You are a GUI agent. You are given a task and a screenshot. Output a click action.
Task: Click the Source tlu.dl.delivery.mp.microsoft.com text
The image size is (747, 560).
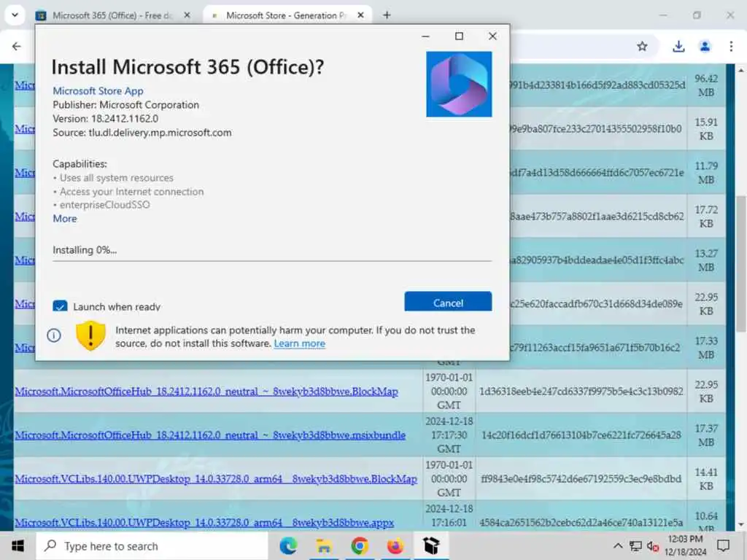point(142,133)
